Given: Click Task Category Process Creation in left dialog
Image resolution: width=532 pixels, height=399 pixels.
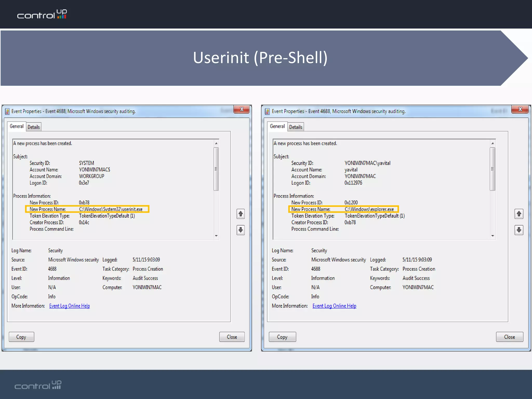Looking at the screenshot, I should tap(148, 269).
